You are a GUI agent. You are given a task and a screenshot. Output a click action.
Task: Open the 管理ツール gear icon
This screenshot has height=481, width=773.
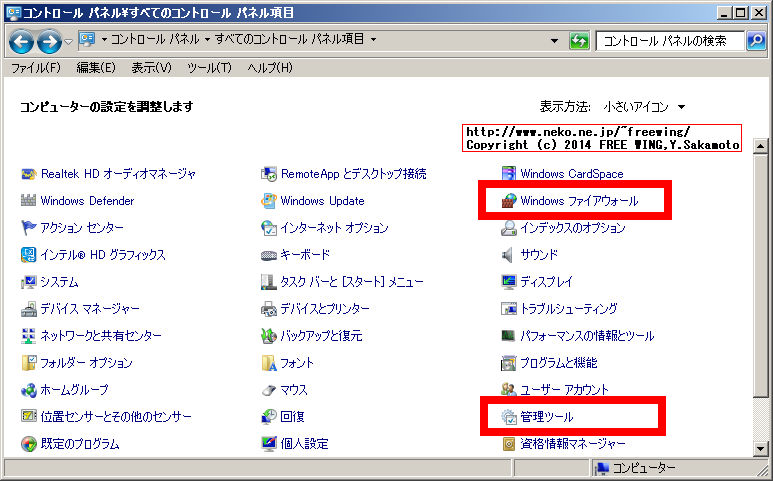[x=508, y=416]
